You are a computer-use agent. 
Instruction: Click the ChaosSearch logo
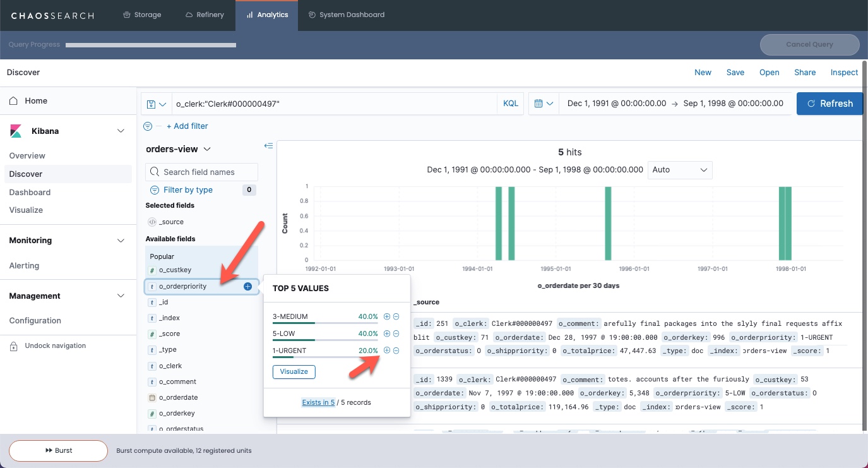[x=52, y=15]
